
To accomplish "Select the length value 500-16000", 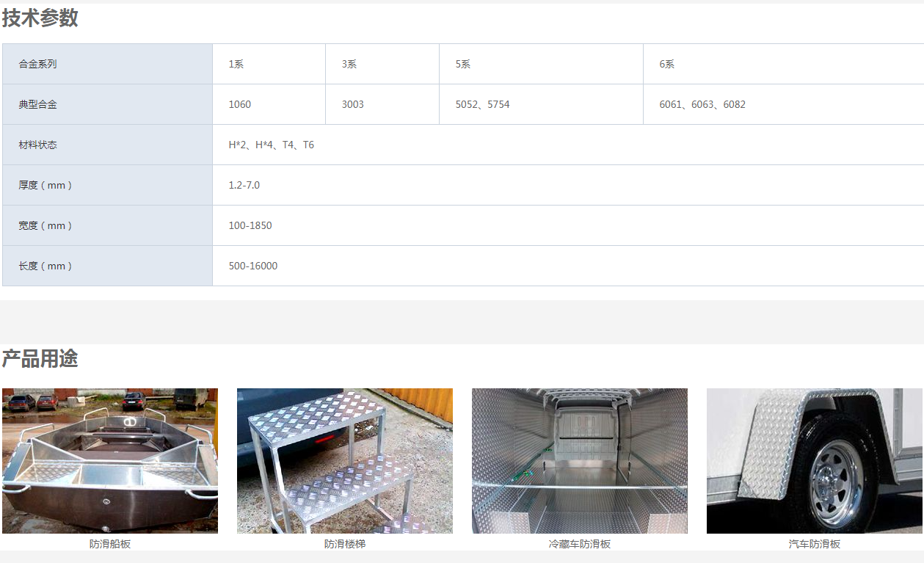I will point(253,266).
